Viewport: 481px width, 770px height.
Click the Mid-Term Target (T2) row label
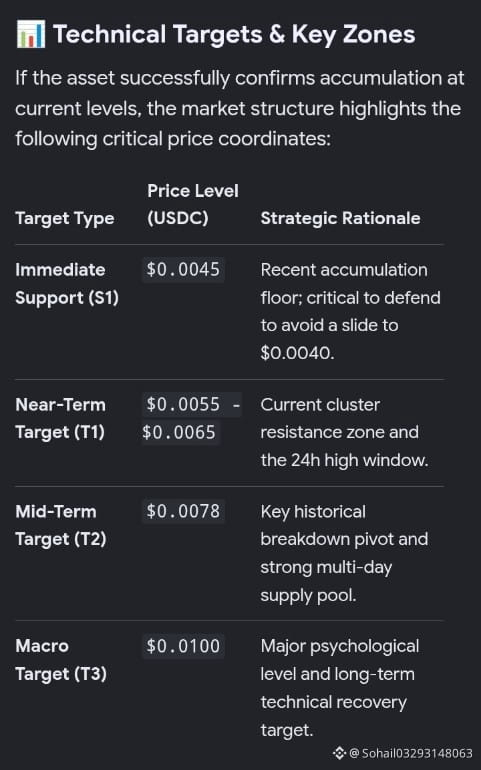tap(61, 525)
